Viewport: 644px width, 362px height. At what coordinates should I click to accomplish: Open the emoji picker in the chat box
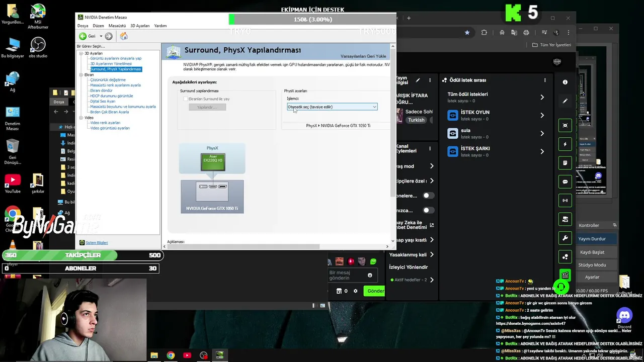(x=370, y=275)
